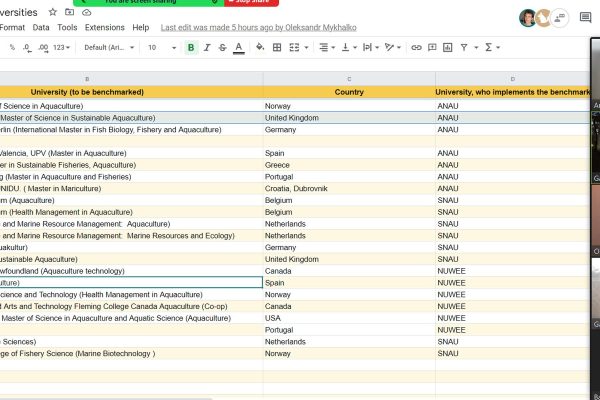Open the Extensions menu

pyautogui.click(x=104, y=28)
